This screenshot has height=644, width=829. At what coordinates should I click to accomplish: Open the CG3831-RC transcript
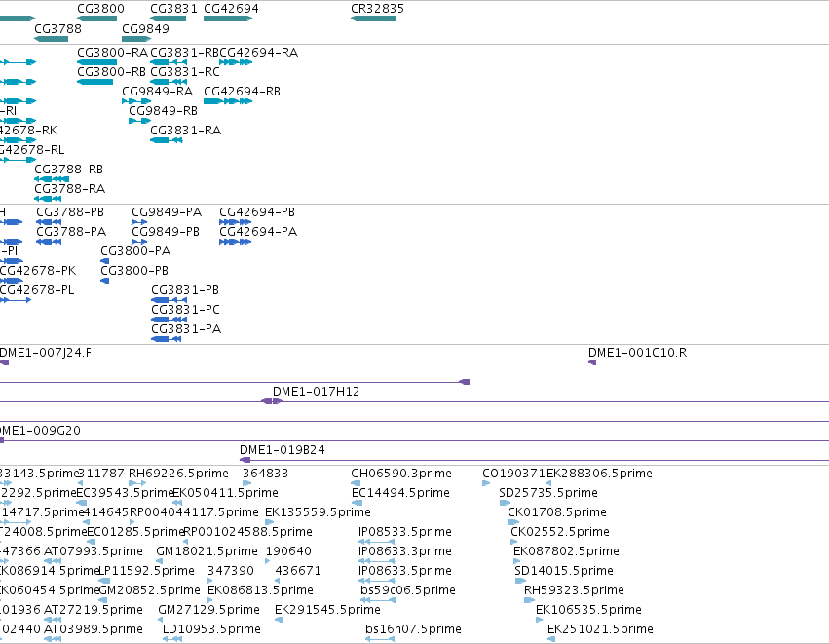coord(169,82)
